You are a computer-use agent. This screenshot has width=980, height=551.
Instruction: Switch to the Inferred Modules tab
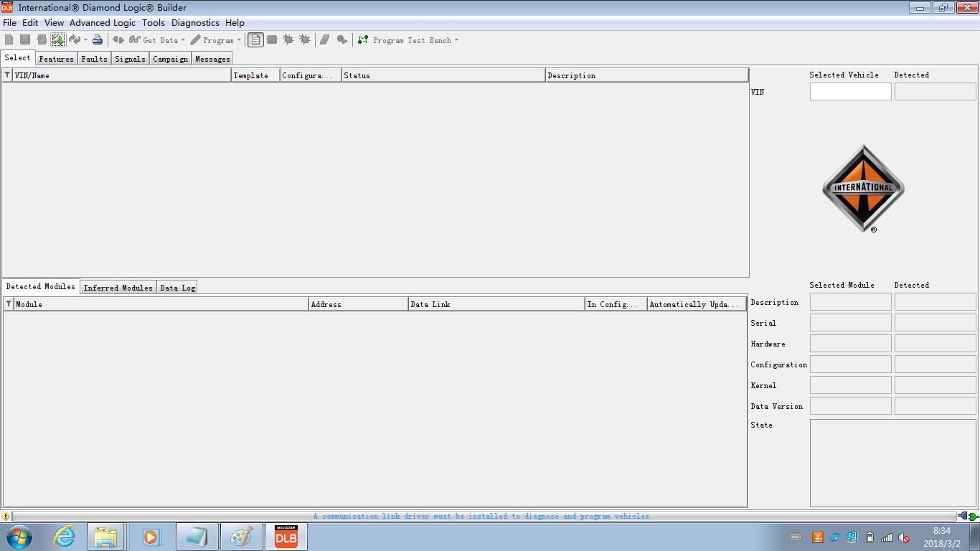coord(118,288)
